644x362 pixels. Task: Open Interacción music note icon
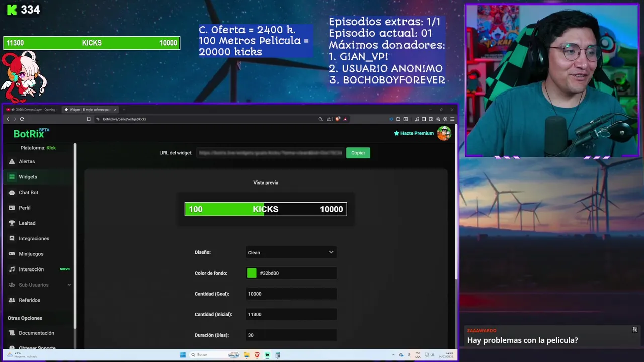click(x=12, y=269)
